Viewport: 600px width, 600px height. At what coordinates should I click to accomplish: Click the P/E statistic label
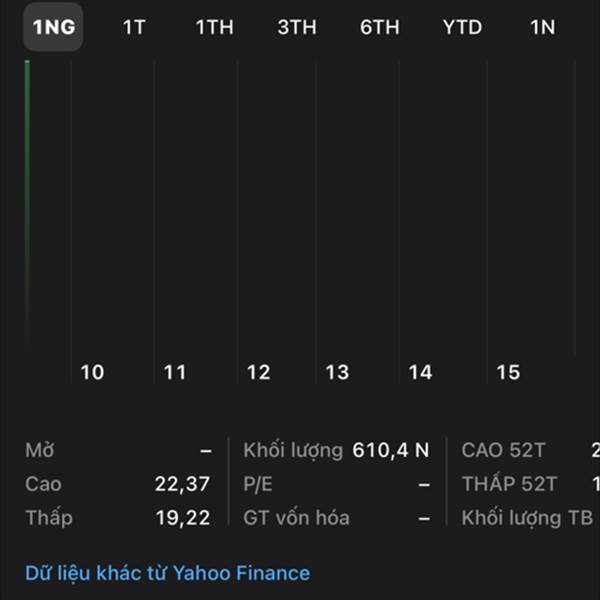pos(258,484)
